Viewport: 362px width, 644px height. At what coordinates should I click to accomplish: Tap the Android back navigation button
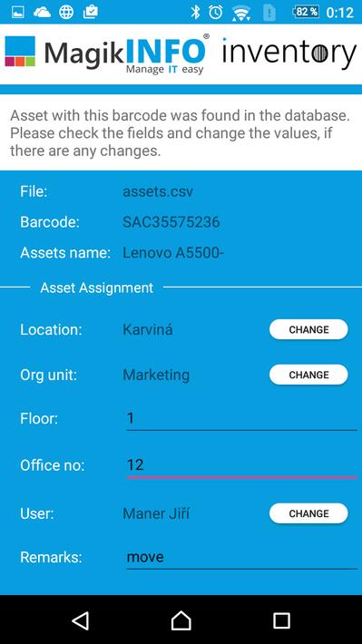pyautogui.click(x=81, y=620)
